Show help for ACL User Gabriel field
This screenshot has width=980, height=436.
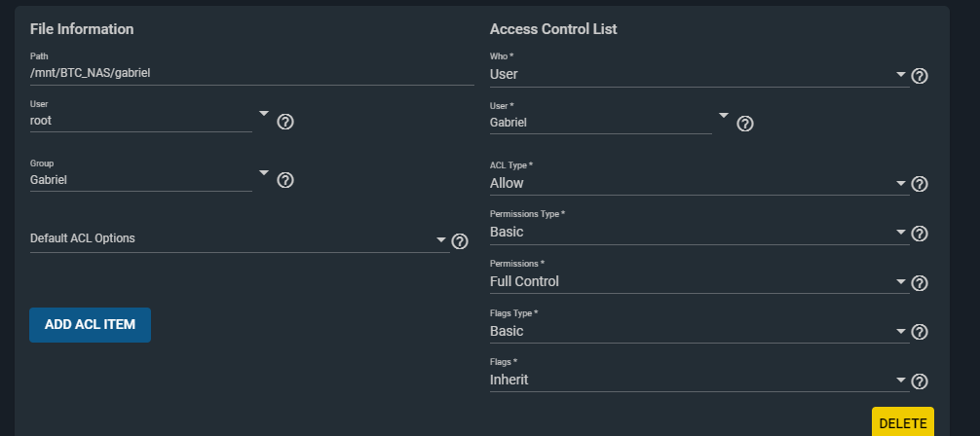[744, 124]
